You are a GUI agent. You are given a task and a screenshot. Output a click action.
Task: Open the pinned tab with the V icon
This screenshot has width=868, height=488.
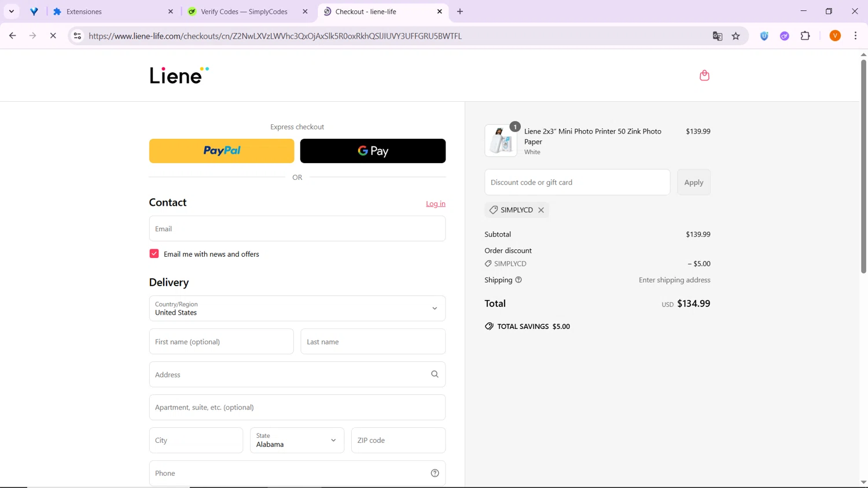pos(34,12)
